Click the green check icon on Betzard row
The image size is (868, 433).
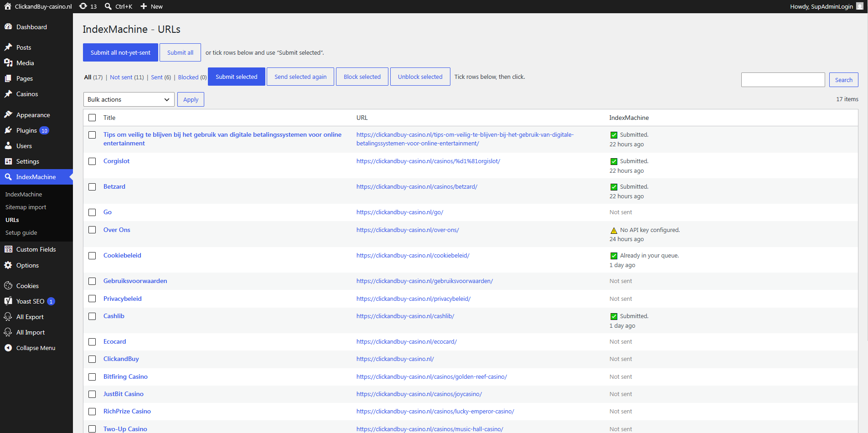[614, 187]
